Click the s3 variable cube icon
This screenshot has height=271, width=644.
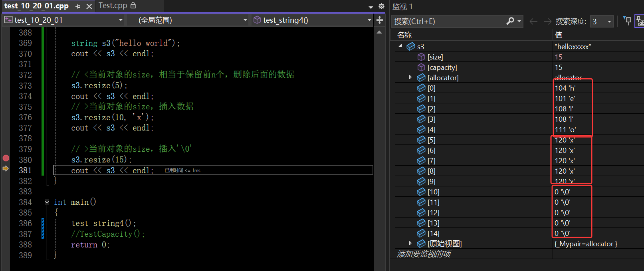coord(411,47)
